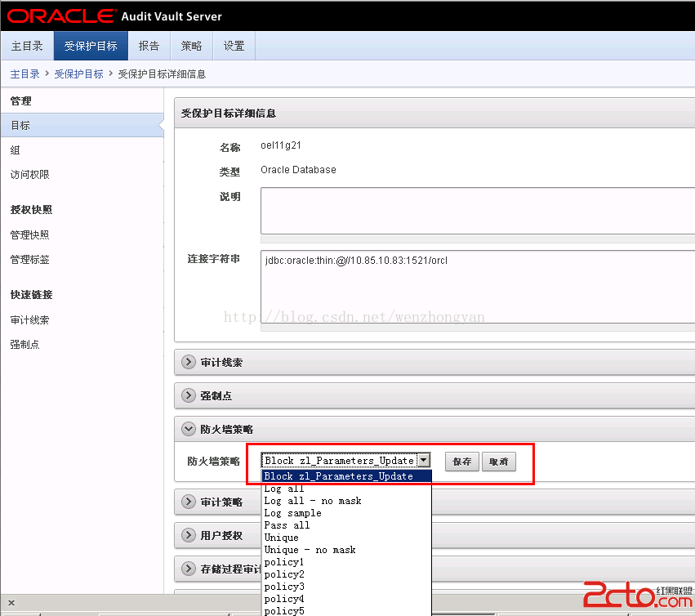Choose Unique policy option
The image size is (695, 616).
click(346, 538)
